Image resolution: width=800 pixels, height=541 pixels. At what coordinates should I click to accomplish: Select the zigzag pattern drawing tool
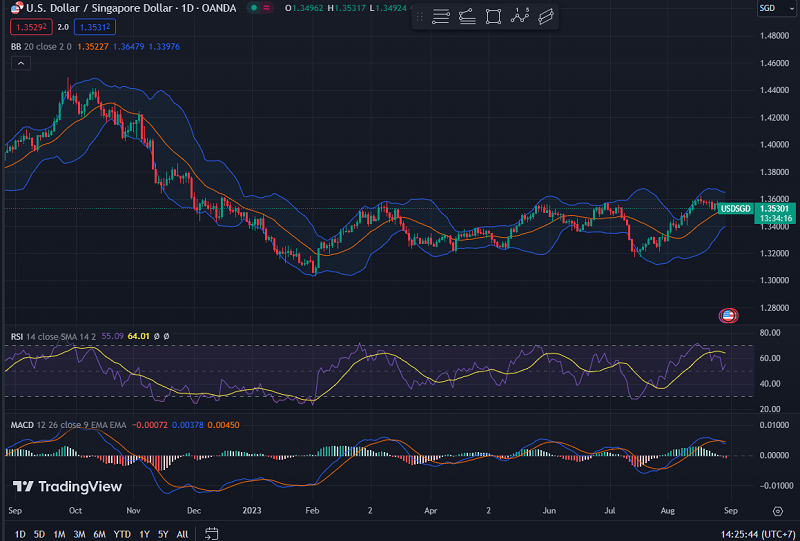pos(519,17)
